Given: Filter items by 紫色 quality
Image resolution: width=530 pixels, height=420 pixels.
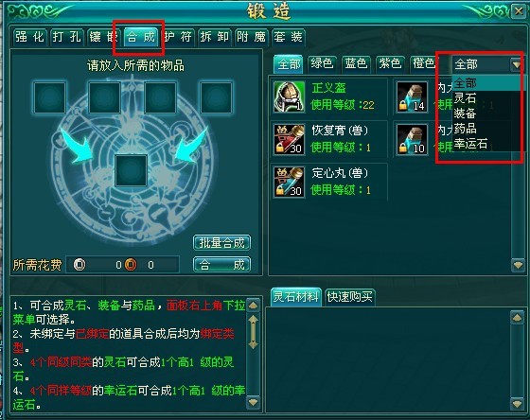Looking at the screenshot, I should click(390, 63).
